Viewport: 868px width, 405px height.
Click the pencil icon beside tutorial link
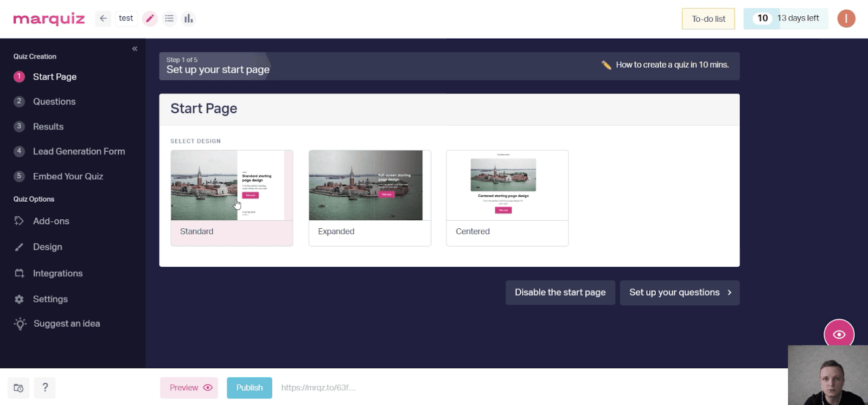pos(606,65)
